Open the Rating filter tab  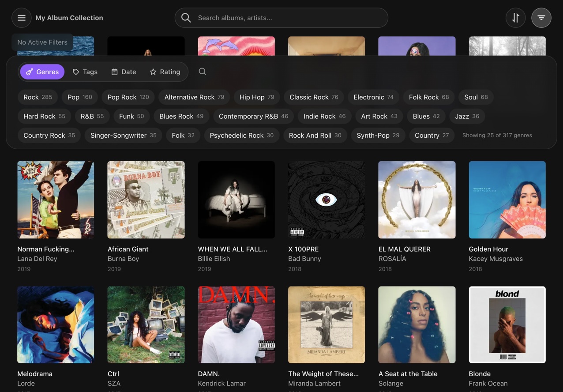165,72
